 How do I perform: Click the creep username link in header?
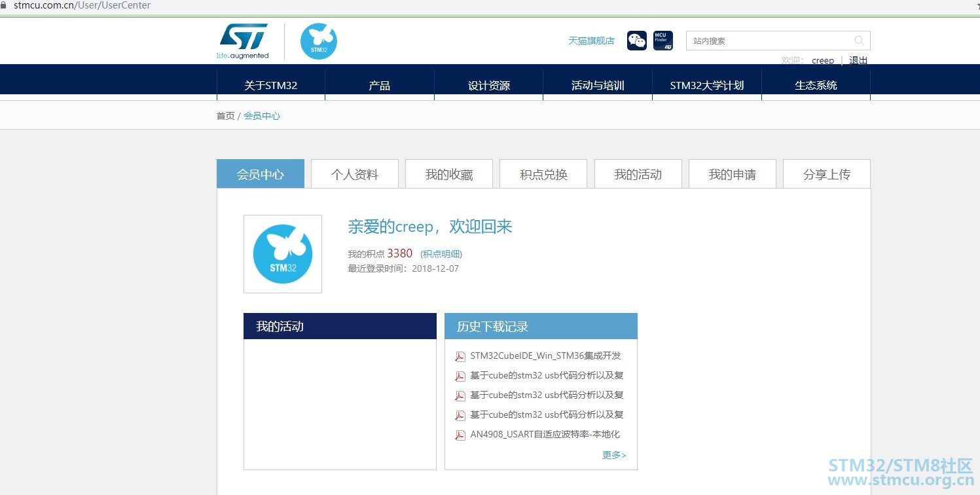823,60
